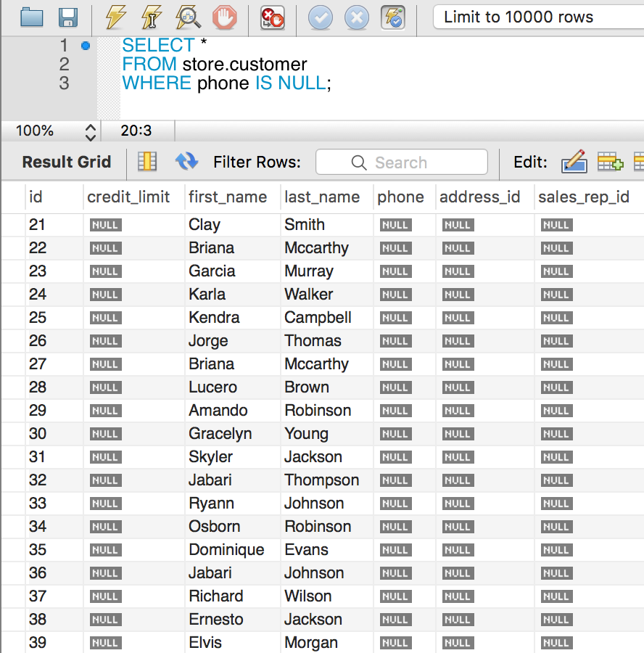Select id cell 36

(x=54, y=573)
